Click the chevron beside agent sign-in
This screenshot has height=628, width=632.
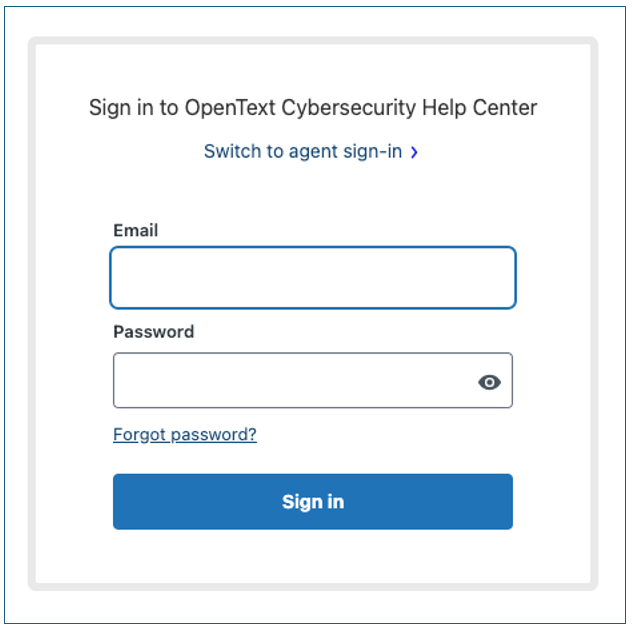point(414,152)
